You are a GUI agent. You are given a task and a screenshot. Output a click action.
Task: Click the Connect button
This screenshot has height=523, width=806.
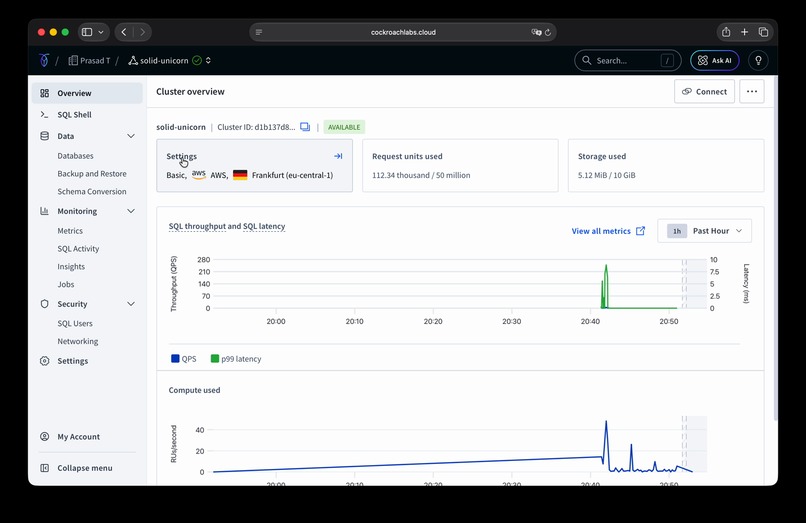[704, 92]
